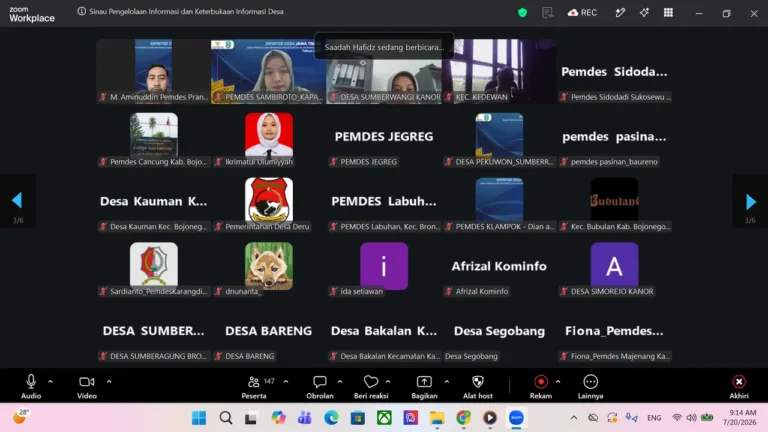Click the pen annotation icon in title bar
Viewport: 768px width, 432px height.
(x=620, y=13)
